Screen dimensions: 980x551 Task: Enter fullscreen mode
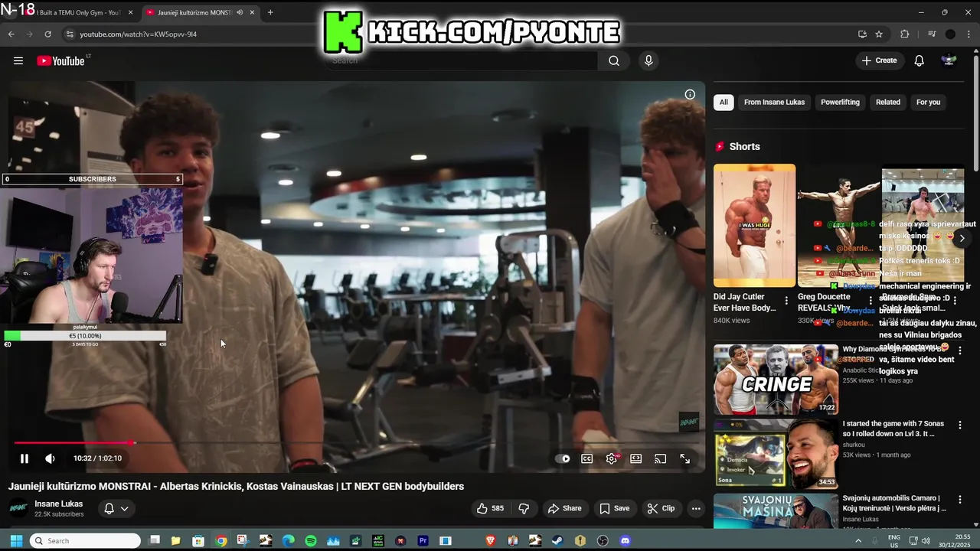pyautogui.click(x=684, y=458)
